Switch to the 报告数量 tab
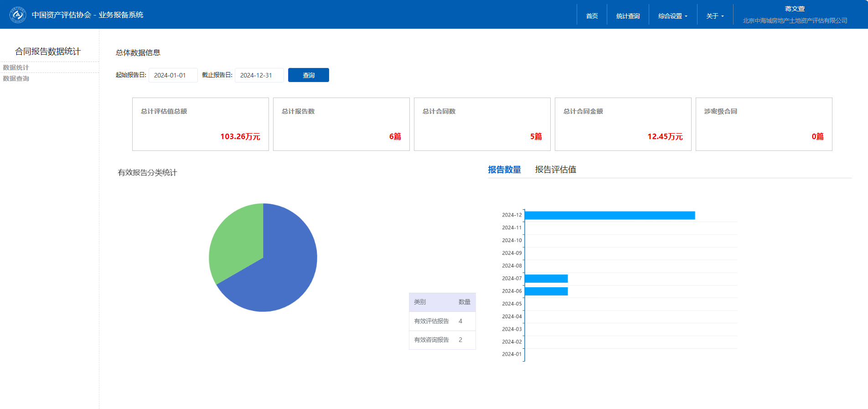The image size is (868, 409). point(504,170)
